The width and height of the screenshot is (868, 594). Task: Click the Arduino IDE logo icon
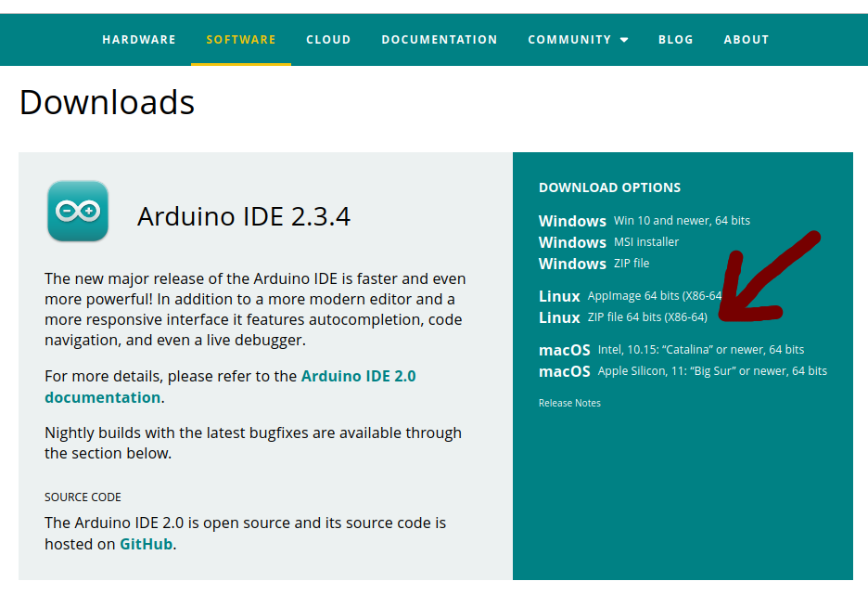point(78,211)
